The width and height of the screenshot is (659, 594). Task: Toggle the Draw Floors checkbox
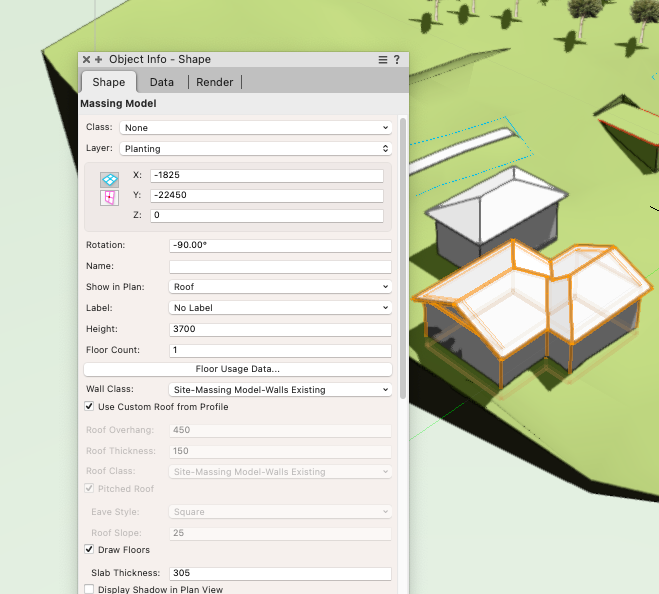pyautogui.click(x=90, y=550)
